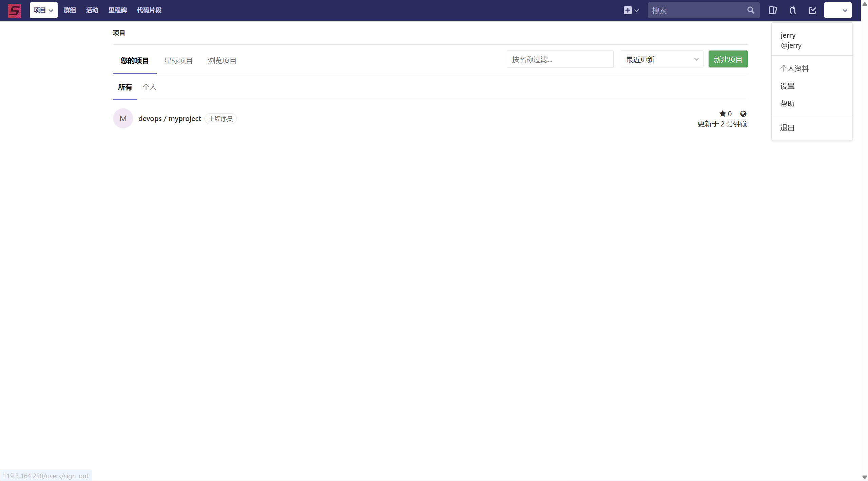Toggle the user avatar dropdown menu
This screenshot has height=481, width=868.
[x=838, y=10]
